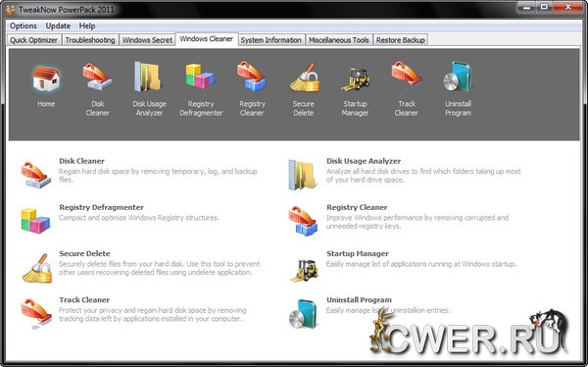This screenshot has height=367, width=588.
Task: Switch to Troubleshooting tab
Action: [90, 40]
